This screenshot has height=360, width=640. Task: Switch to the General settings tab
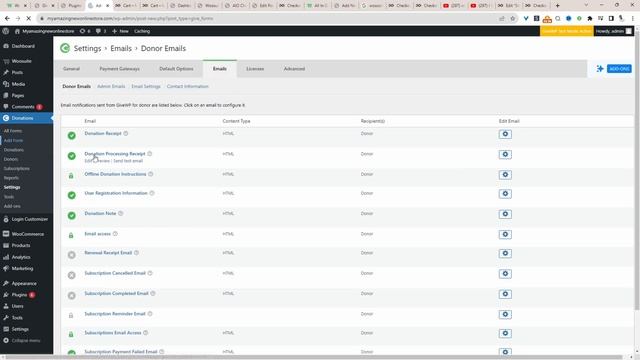pos(71,69)
